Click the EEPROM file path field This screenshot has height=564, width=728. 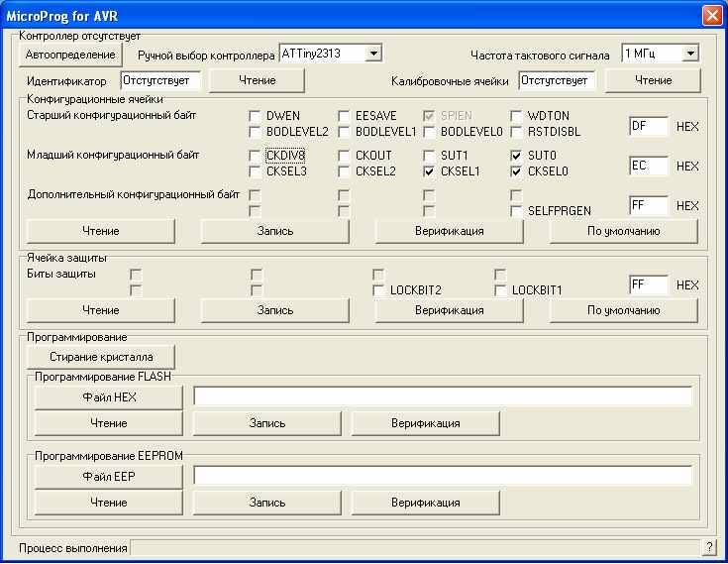tap(443, 476)
